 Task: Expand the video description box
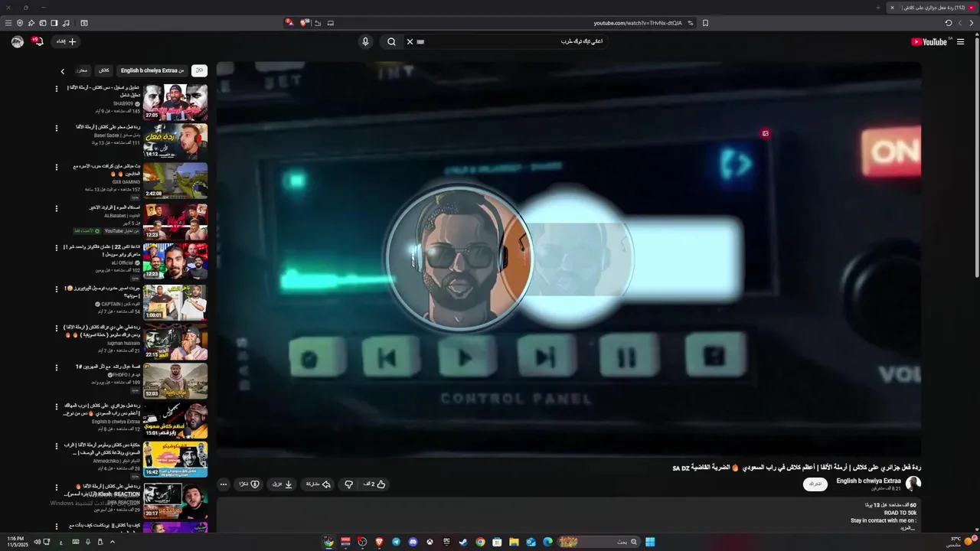coord(568,514)
